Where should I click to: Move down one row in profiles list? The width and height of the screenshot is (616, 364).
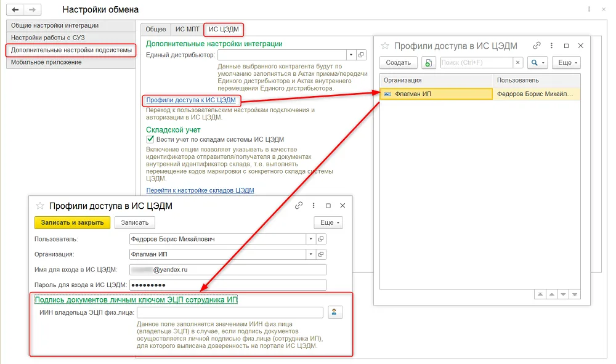click(x=564, y=294)
